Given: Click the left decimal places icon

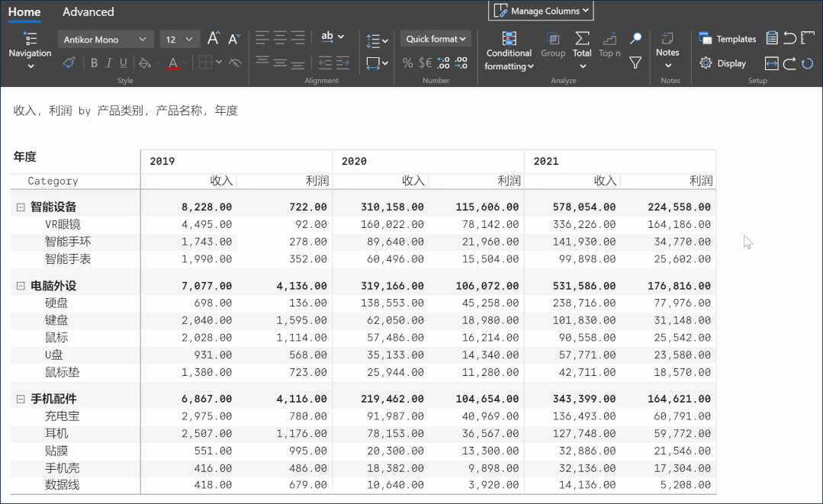Looking at the screenshot, I should tap(443, 63).
